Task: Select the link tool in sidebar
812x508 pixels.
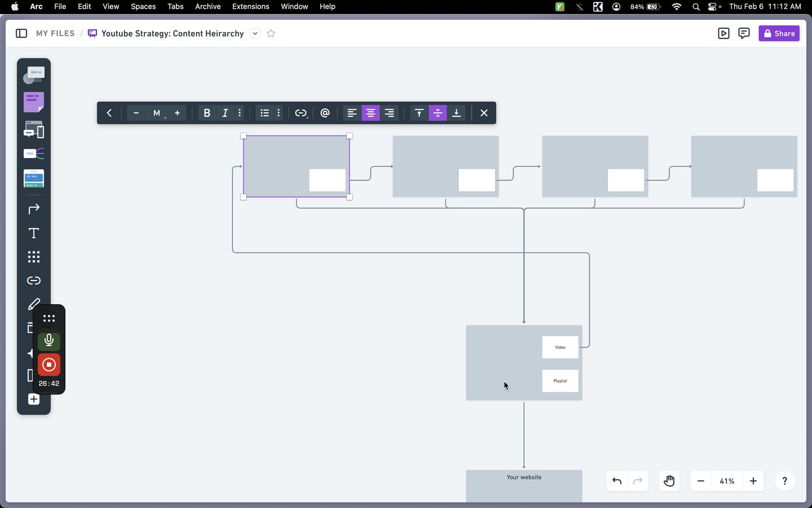Action: pos(33,280)
